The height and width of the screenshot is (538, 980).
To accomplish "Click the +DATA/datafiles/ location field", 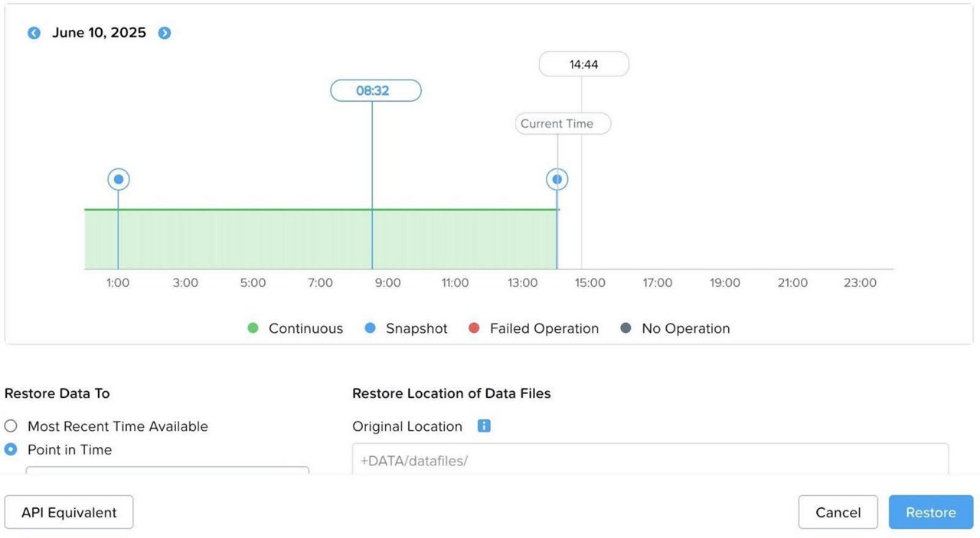I will click(x=649, y=461).
